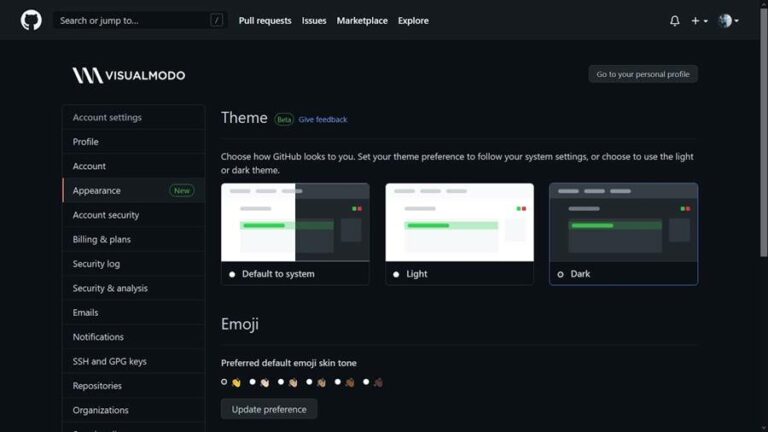
Task: Select the Light theme radio button
Action: pos(396,274)
